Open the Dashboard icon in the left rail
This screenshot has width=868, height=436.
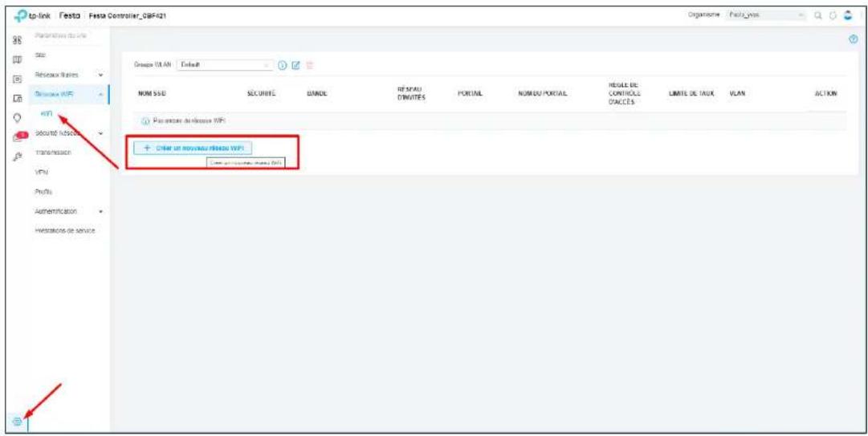pyautogui.click(x=17, y=40)
